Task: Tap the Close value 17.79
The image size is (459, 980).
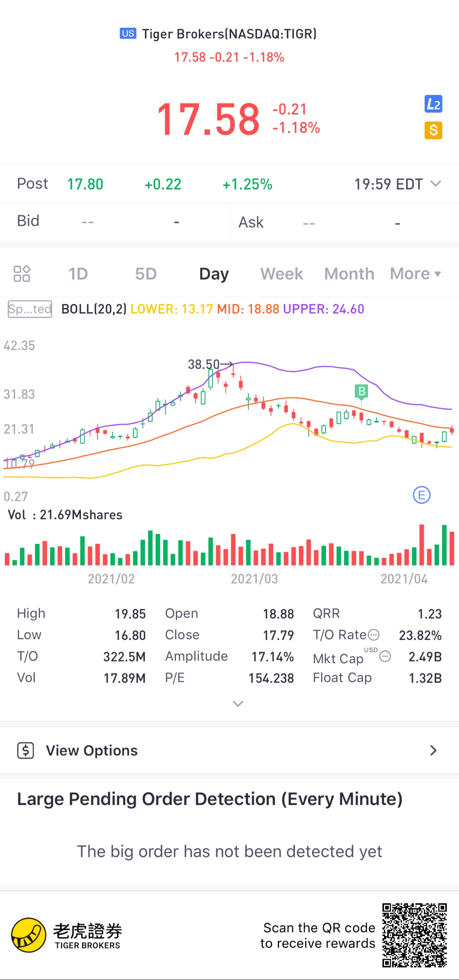Action: (278, 635)
